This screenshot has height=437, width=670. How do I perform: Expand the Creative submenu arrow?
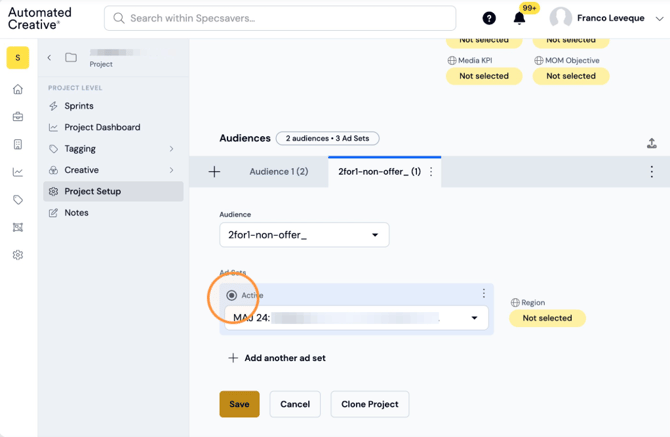point(171,170)
